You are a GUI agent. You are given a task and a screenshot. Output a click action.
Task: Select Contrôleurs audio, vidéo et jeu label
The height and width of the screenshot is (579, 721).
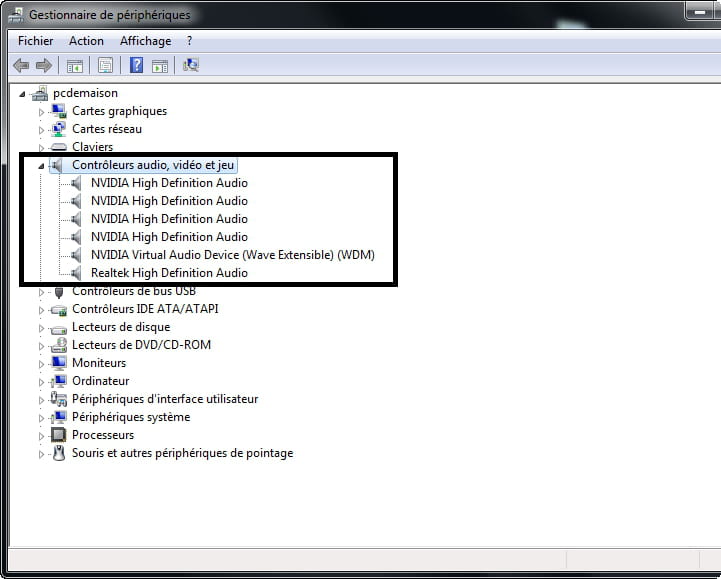(x=153, y=165)
